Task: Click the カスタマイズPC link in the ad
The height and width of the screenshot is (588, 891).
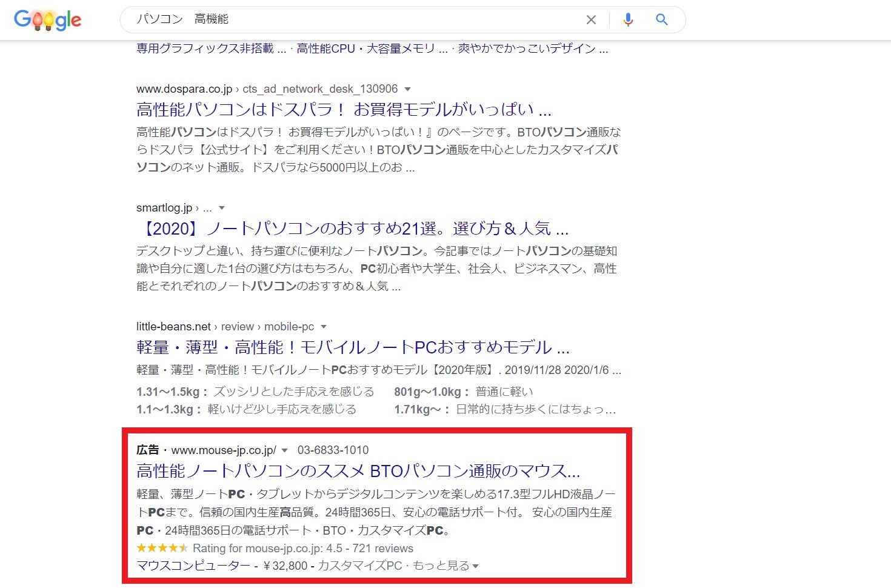Action: pyautogui.click(x=360, y=566)
